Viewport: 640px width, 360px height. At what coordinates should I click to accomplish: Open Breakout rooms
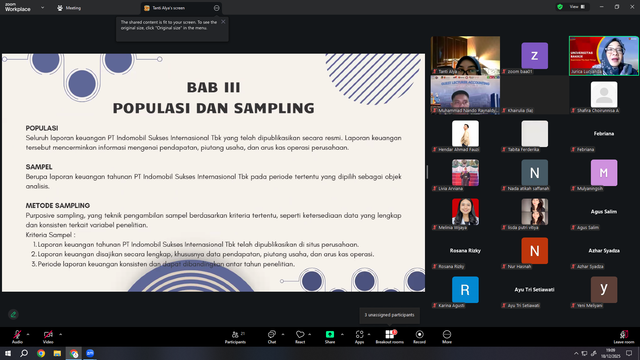[x=389, y=336]
